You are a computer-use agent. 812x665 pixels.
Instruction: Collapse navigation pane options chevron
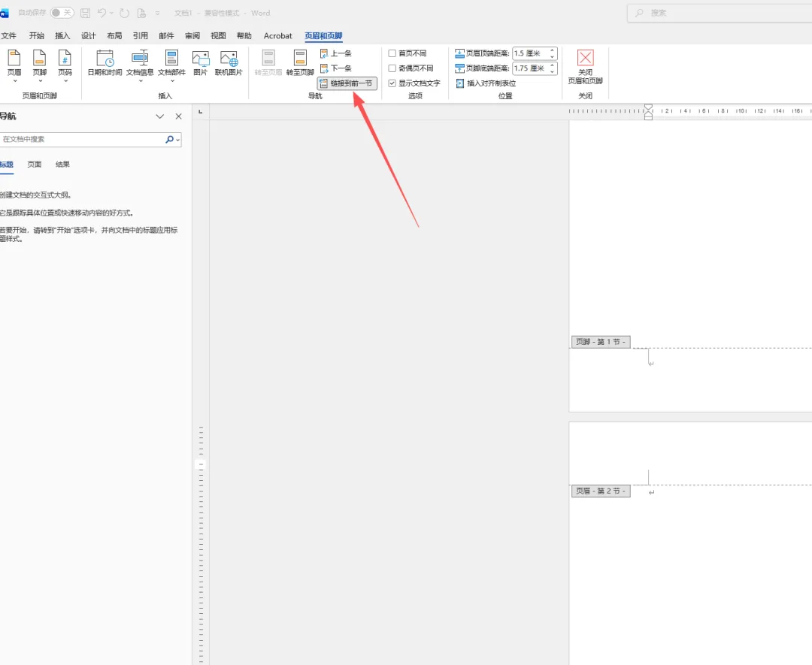pos(159,116)
